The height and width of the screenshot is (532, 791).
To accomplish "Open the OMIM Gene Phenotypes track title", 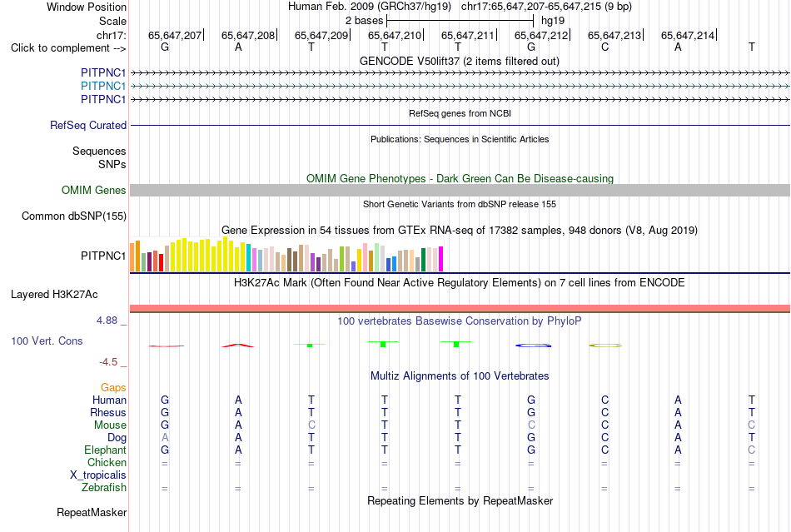I will [460, 178].
